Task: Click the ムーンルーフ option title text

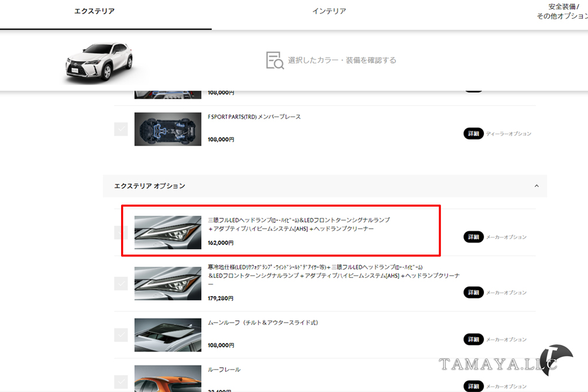Action: [x=263, y=323]
